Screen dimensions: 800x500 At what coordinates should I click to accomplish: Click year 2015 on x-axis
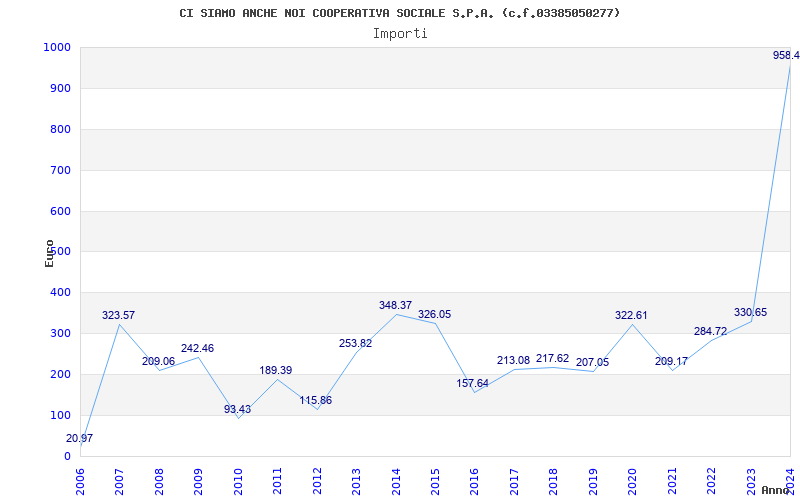point(435,482)
